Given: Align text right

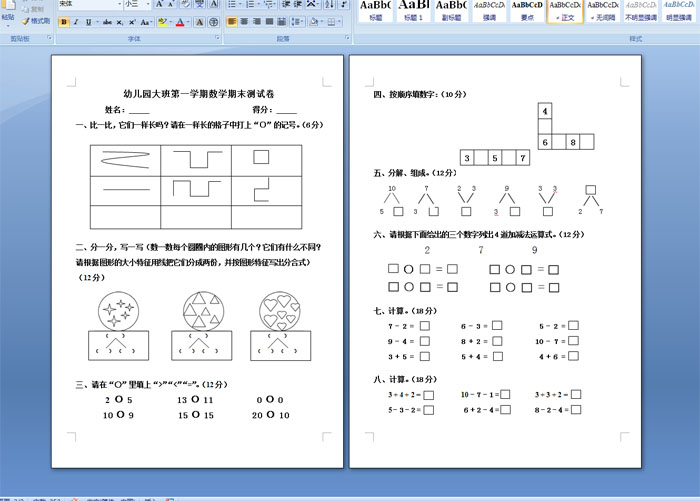Looking at the screenshot, I should pos(257,21).
